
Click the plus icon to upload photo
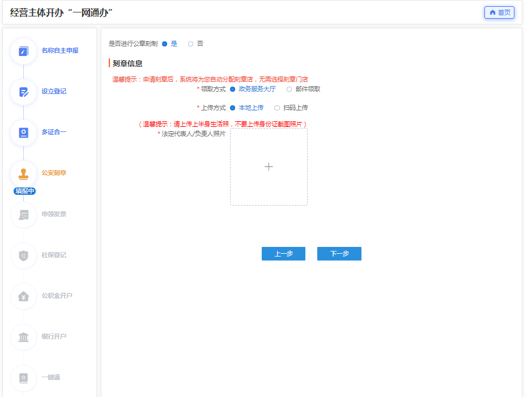click(269, 167)
